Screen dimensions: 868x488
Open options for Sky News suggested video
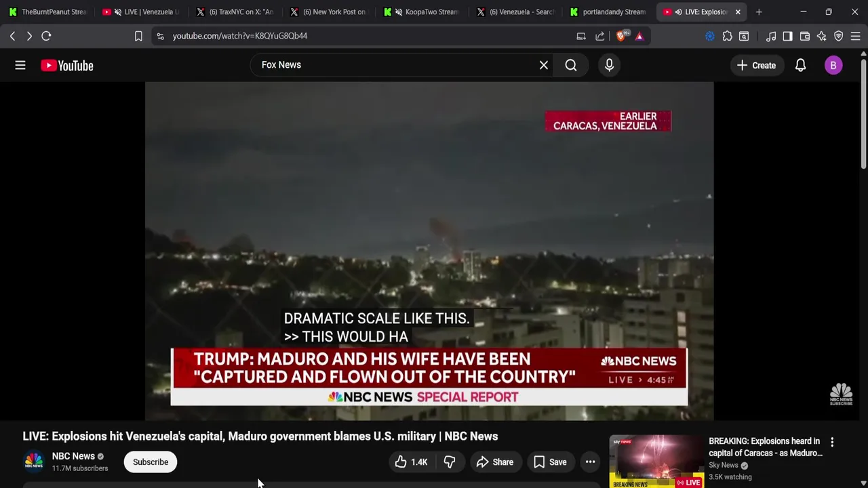click(x=832, y=442)
